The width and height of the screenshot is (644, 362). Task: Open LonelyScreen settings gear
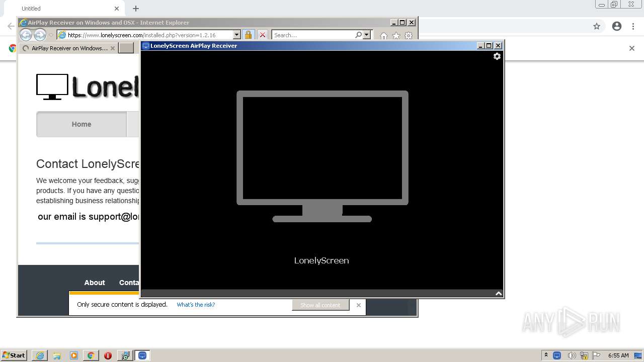pyautogui.click(x=497, y=56)
